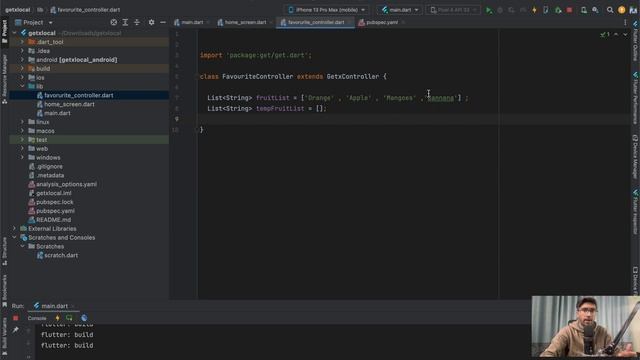Viewport: 640px width, 360px height.
Task: Click Hot Restart green icon in Run console
Action: [x=69, y=318]
